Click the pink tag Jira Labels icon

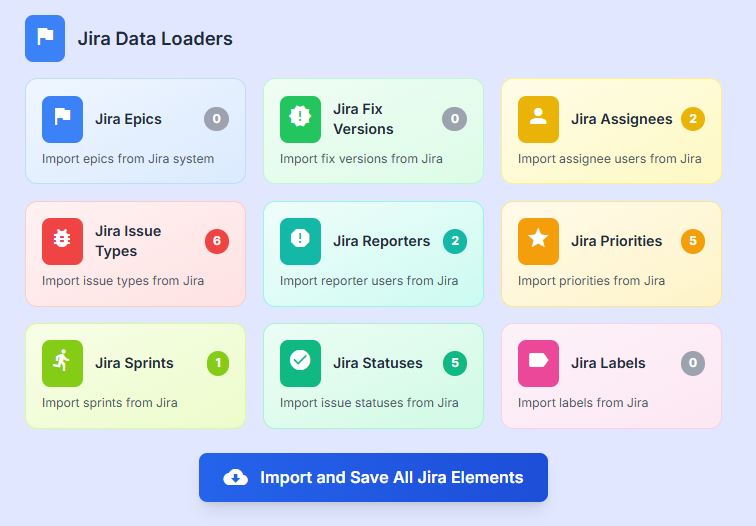pos(538,363)
